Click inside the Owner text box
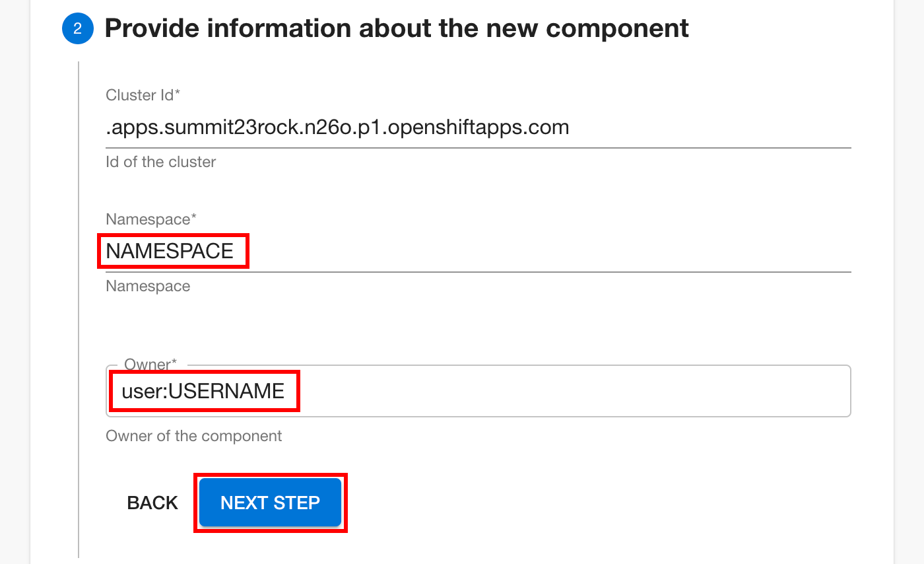This screenshot has width=924, height=564. pyautogui.click(x=478, y=391)
